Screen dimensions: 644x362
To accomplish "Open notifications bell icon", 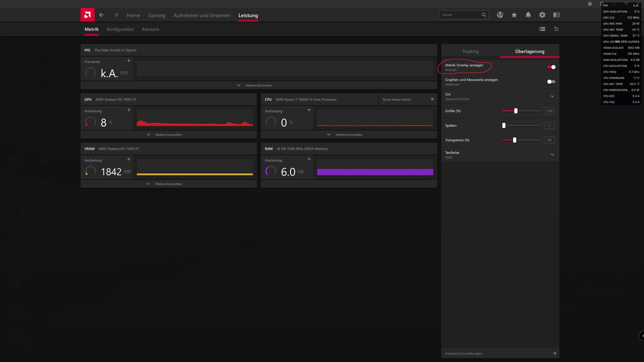I will pos(528,15).
